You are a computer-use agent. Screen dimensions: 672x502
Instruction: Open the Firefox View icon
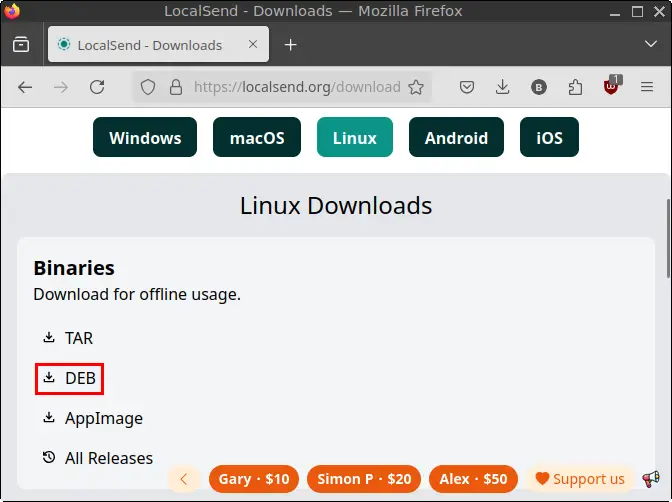[x=21, y=45]
